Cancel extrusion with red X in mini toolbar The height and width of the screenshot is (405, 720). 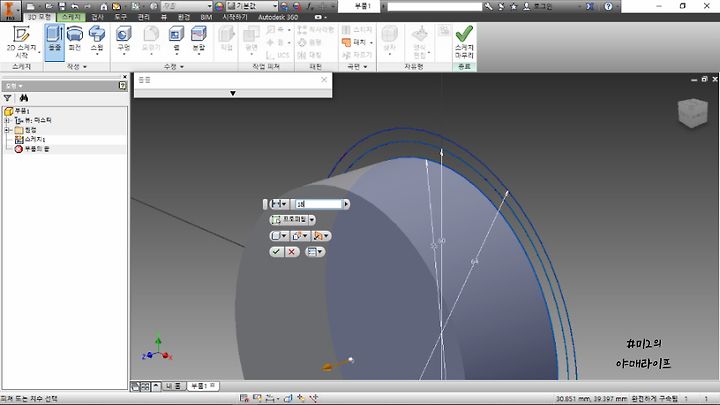coord(291,252)
